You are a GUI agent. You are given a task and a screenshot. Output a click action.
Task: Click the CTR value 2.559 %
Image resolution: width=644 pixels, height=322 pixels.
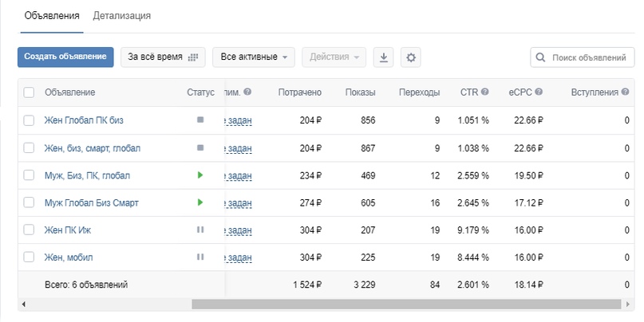click(473, 175)
